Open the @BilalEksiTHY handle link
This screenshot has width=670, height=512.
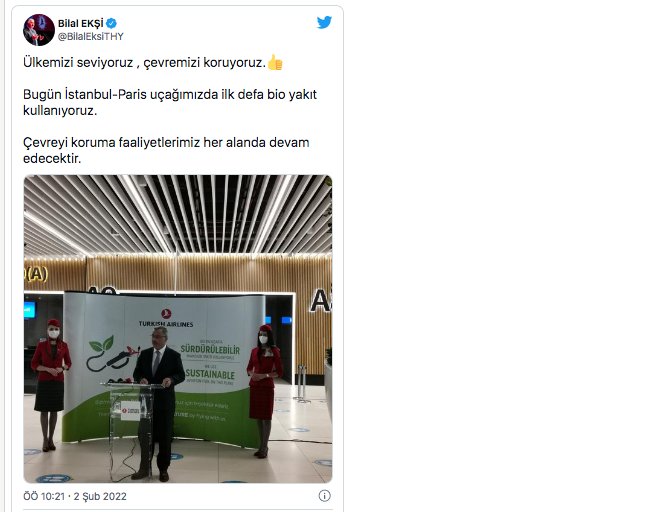click(x=91, y=36)
